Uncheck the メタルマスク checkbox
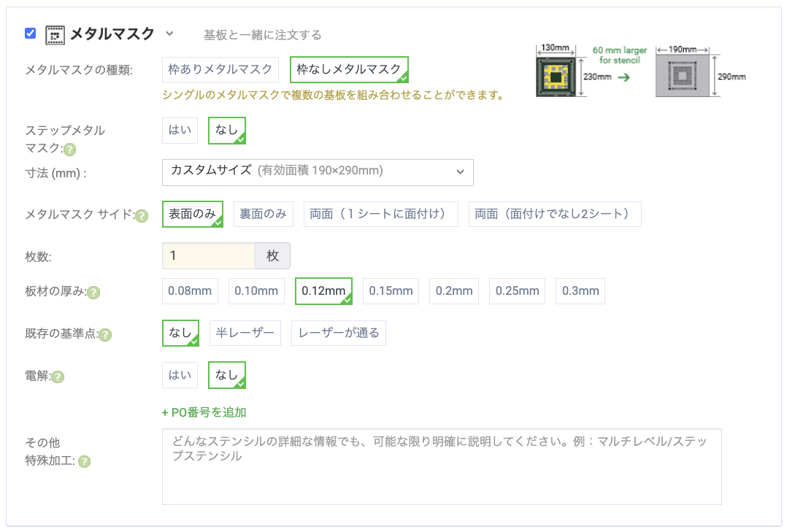 pos(30,33)
